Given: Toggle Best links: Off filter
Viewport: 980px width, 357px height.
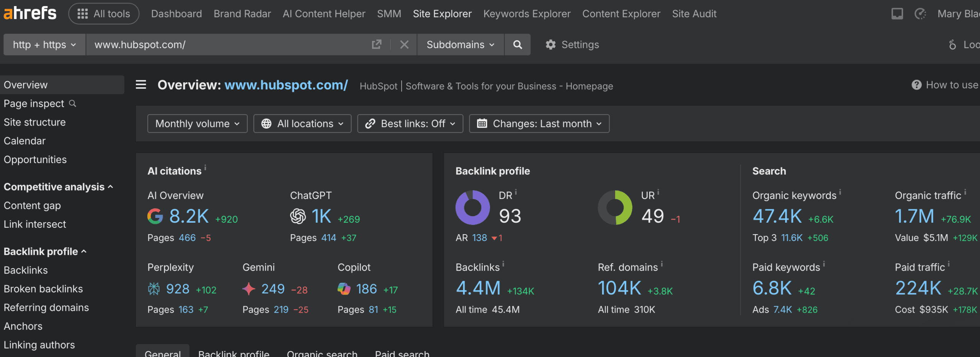Looking at the screenshot, I should tap(410, 124).
